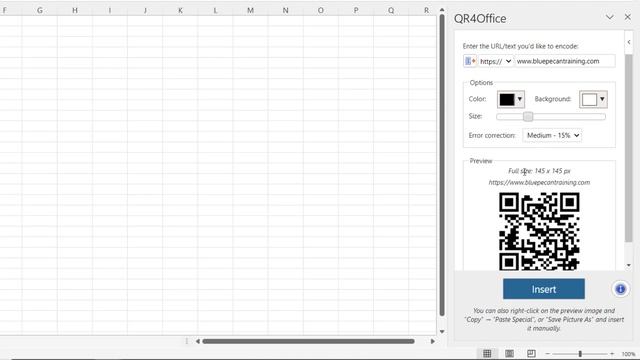Click the icon left of the protocol dropdown
640x360 pixels.
click(470, 61)
